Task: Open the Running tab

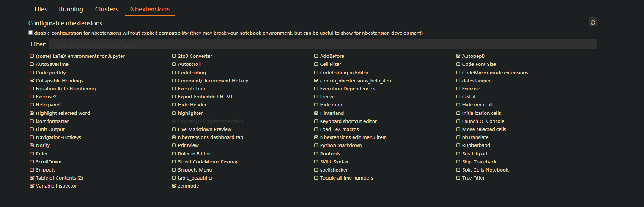Action: point(71,9)
